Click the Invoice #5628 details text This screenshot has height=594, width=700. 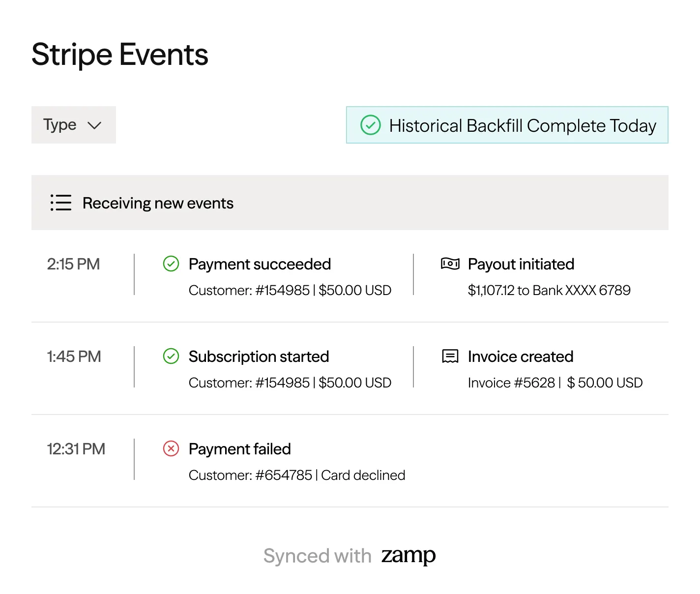(555, 383)
